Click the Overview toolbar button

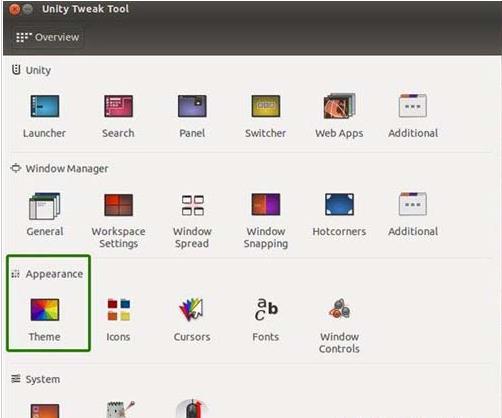(48, 37)
